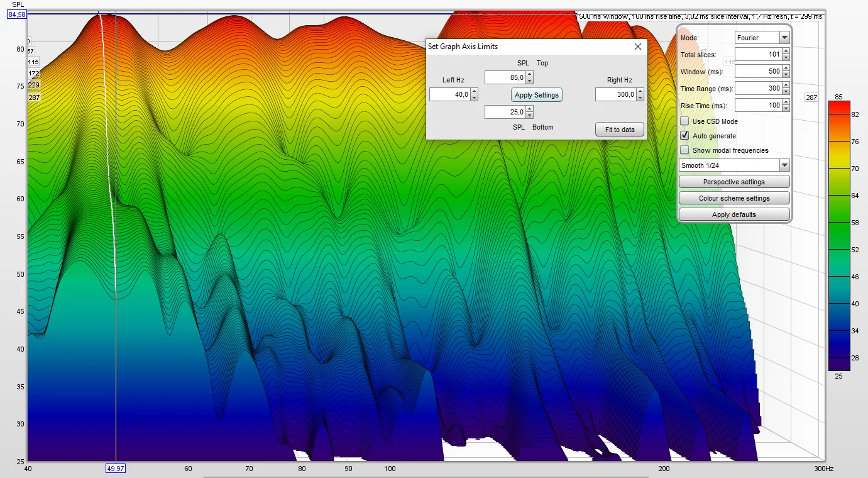Enable the Use CSD Mode checkbox
The width and height of the screenshot is (868, 478).
[x=685, y=121]
